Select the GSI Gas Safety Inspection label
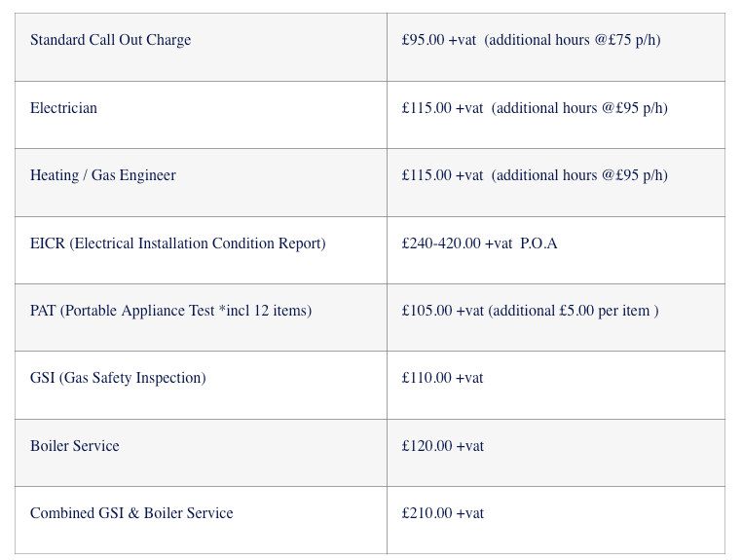The width and height of the screenshot is (742, 560). 118,379
